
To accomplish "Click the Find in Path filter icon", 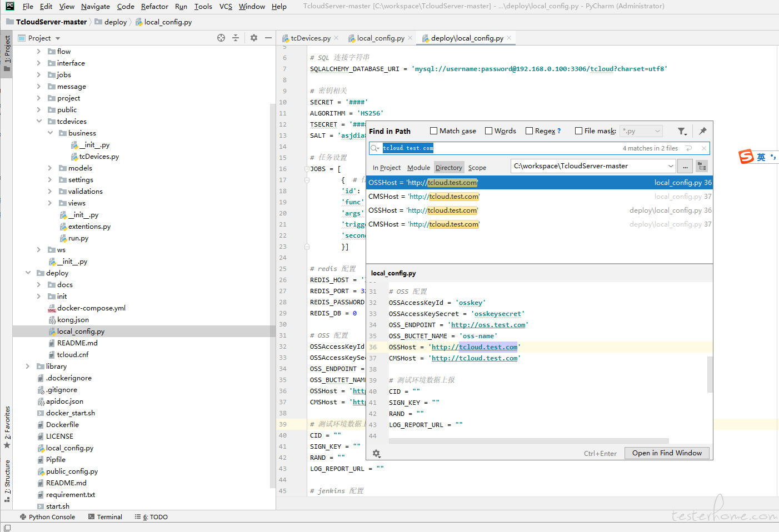I will click(682, 131).
